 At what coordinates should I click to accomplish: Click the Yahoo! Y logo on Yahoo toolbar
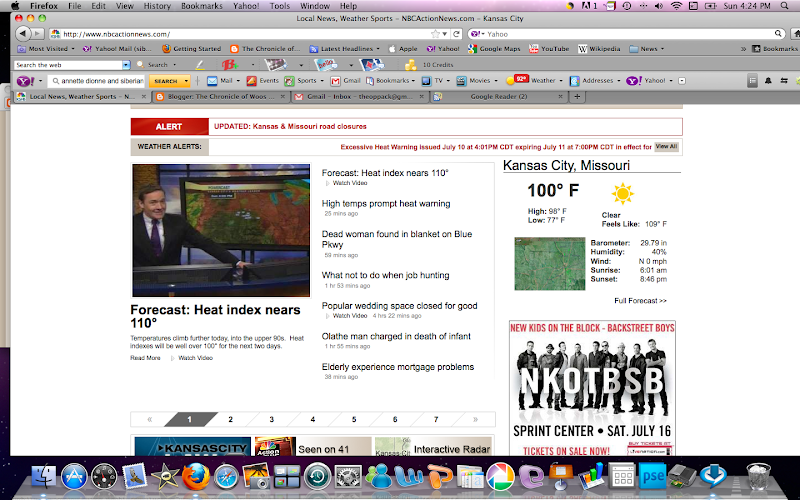coord(26,81)
